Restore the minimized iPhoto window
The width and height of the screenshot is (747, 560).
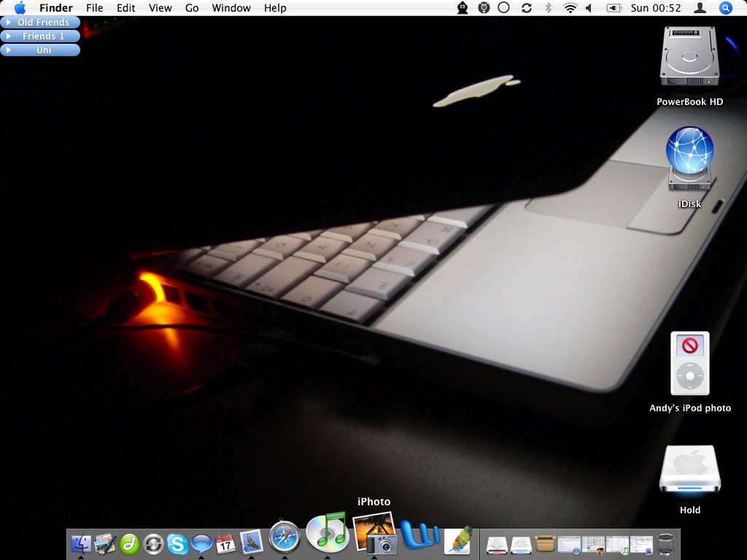point(593,545)
